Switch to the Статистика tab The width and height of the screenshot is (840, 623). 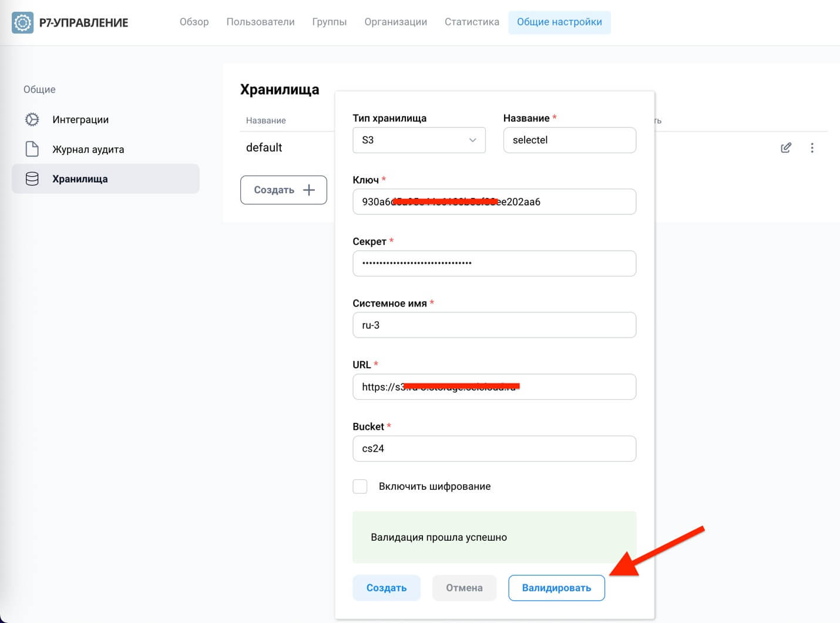point(472,22)
